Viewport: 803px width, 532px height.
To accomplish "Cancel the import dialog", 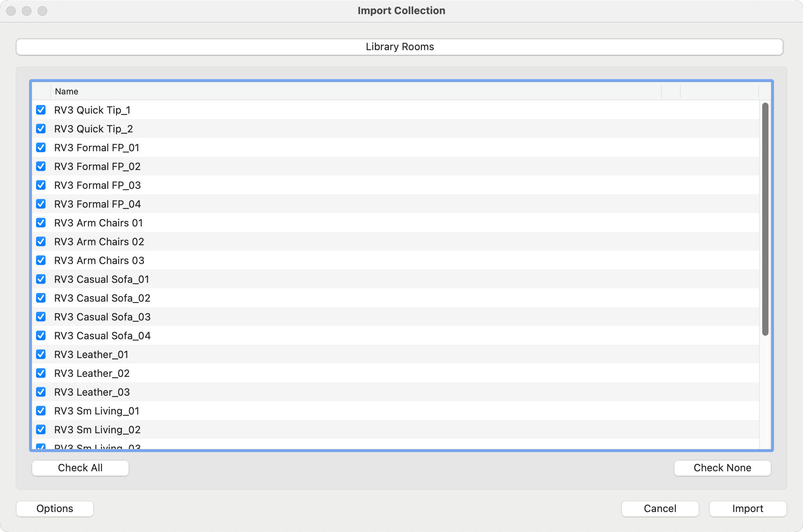I will click(x=660, y=508).
